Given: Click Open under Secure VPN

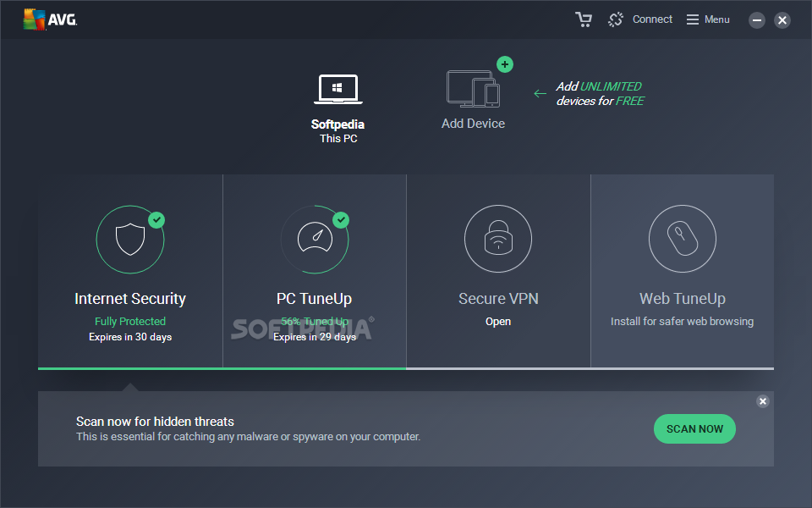Looking at the screenshot, I should (x=498, y=322).
